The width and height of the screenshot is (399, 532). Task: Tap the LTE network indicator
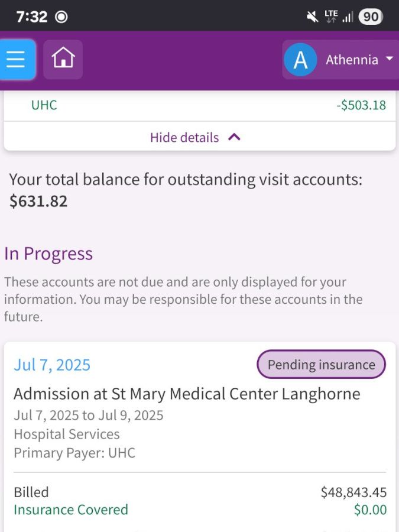click(331, 17)
